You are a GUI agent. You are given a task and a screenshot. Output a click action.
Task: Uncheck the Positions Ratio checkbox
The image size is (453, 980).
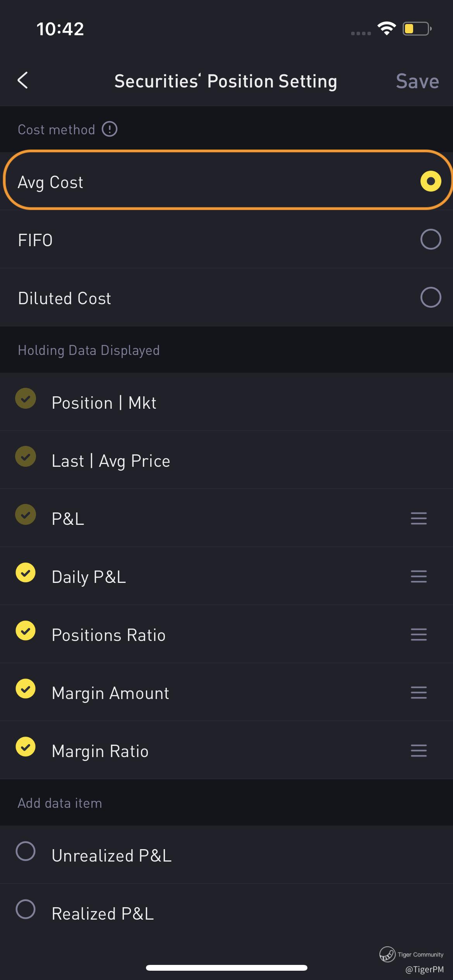[x=26, y=631]
